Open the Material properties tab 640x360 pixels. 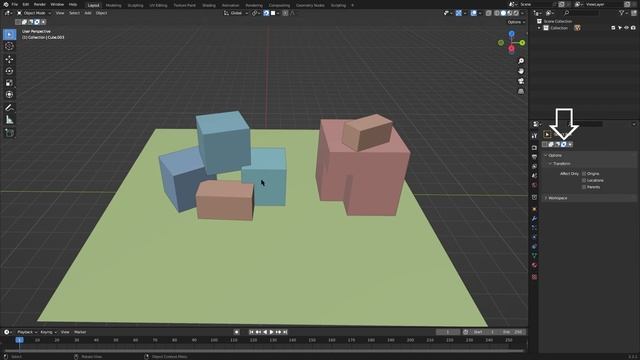[534, 265]
